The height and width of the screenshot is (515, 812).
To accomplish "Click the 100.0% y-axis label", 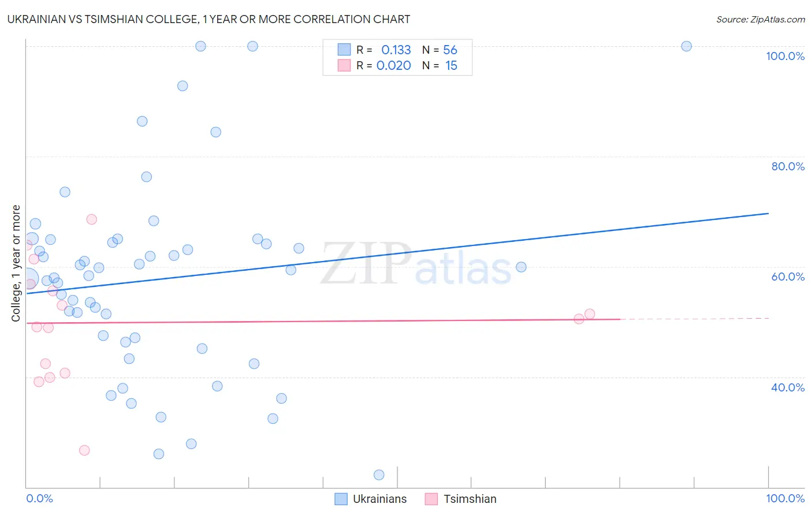I will coord(785,56).
